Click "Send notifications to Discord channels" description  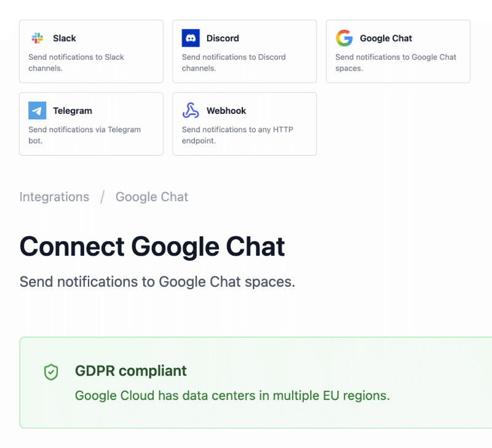point(234,63)
